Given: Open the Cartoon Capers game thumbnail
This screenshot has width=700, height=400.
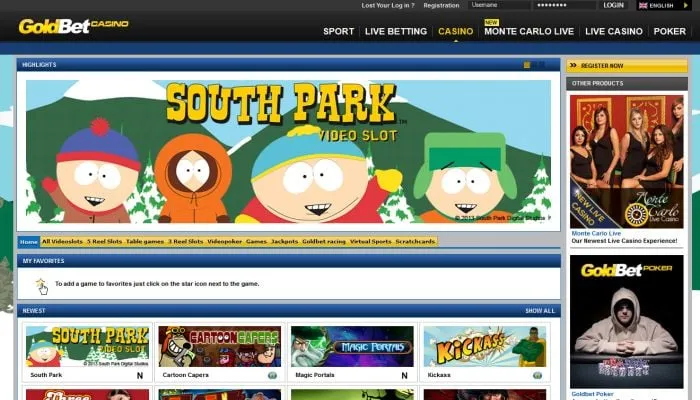Looking at the screenshot, I should point(220,346).
